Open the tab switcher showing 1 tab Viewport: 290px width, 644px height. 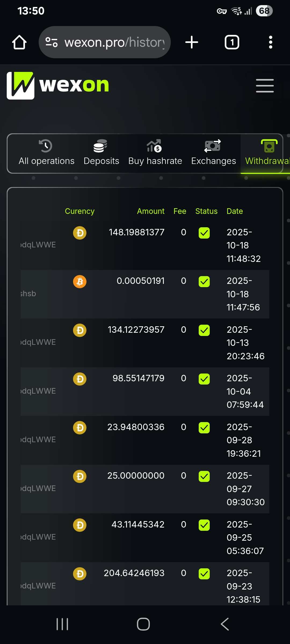tap(232, 42)
